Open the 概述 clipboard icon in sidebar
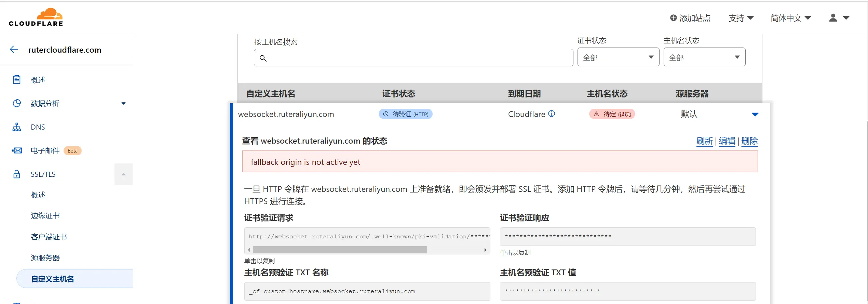Image resolution: width=868 pixels, height=304 pixels. pyautogui.click(x=17, y=80)
